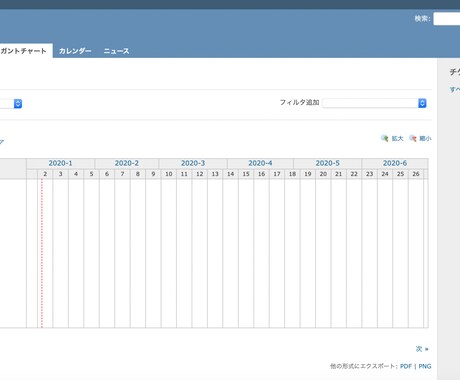Switch to the カレンダー tab
This screenshot has height=380, width=460.
point(75,51)
